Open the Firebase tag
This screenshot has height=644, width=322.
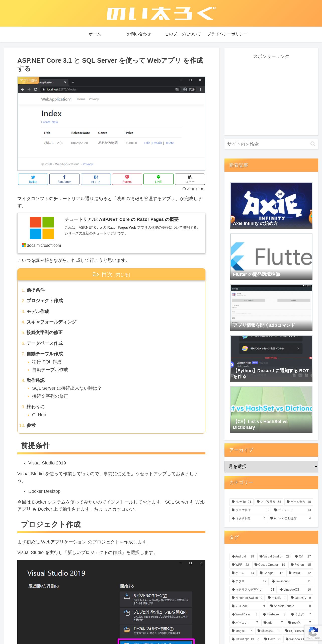click(274, 614)
